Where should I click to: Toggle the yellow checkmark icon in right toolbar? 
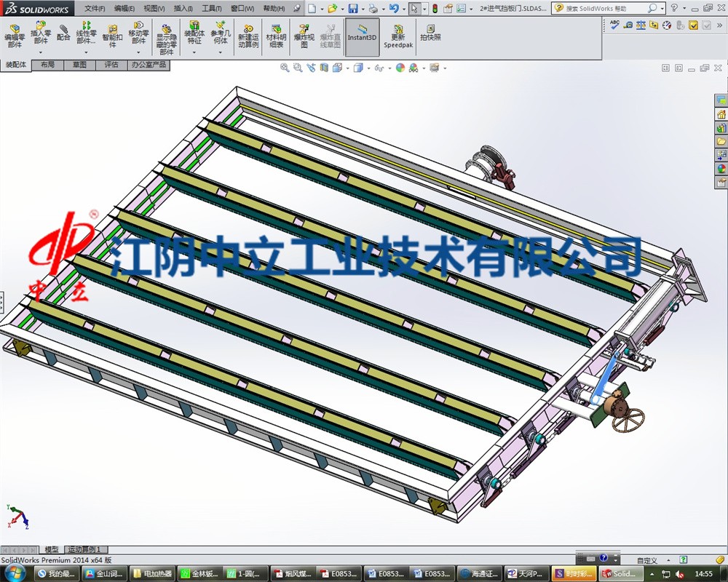[693, 25]
